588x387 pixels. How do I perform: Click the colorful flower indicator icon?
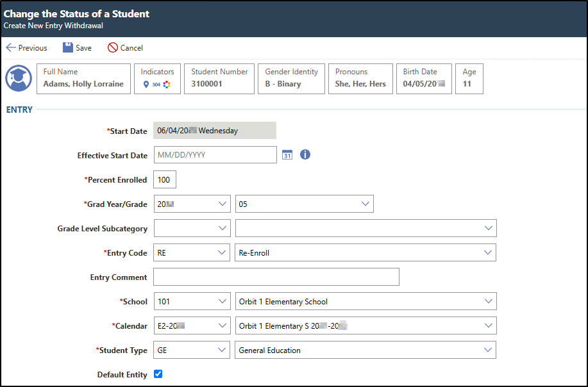click(167, 85)
